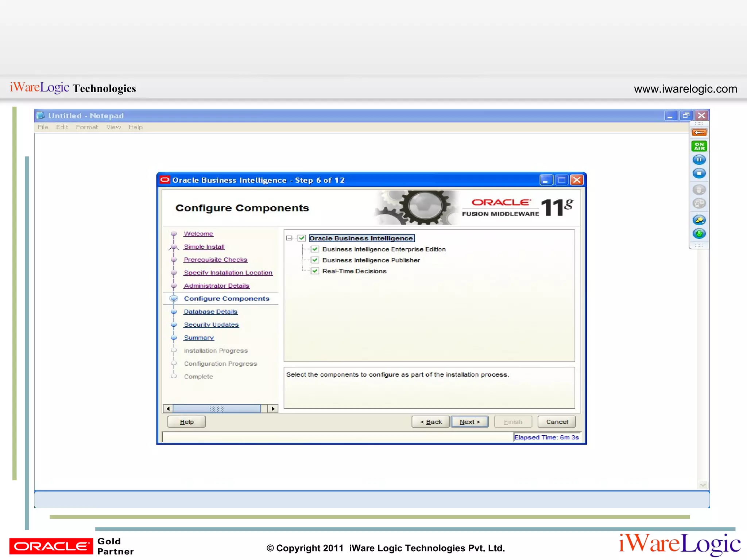747x560 pixels.
Task: Open the Format menu in Notepad
Action: tap(87, 127)
